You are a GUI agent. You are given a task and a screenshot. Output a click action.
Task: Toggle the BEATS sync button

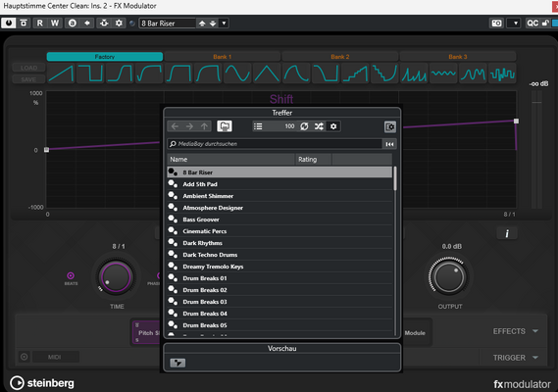click(x=71, y=275)
